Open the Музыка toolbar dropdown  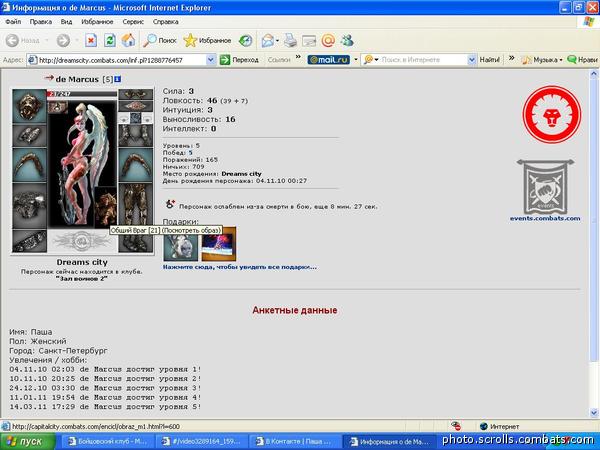click(542, 60)
